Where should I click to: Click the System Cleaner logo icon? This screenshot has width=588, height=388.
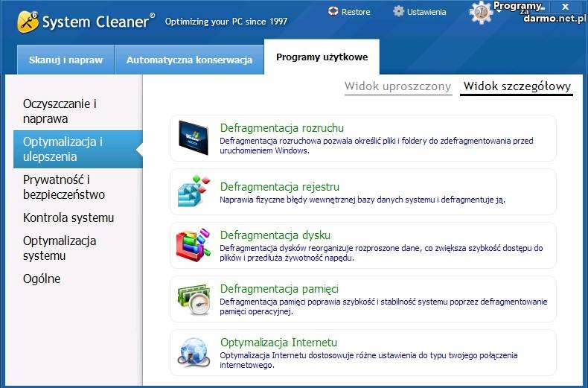28,22
